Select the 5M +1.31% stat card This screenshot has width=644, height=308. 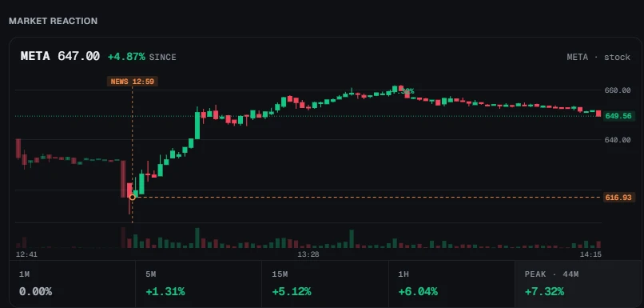[x=198, y=284]
